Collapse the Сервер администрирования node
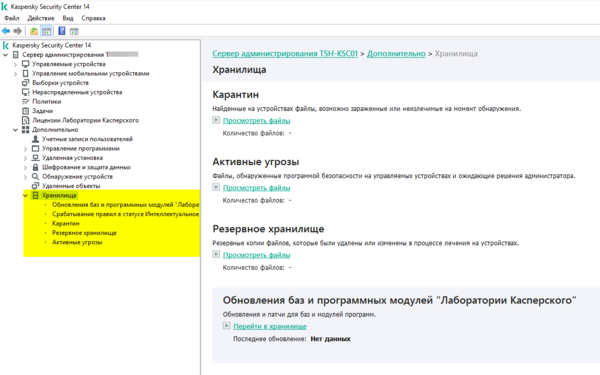The width and height of the screenshot is (600, 375). point(6,55)
